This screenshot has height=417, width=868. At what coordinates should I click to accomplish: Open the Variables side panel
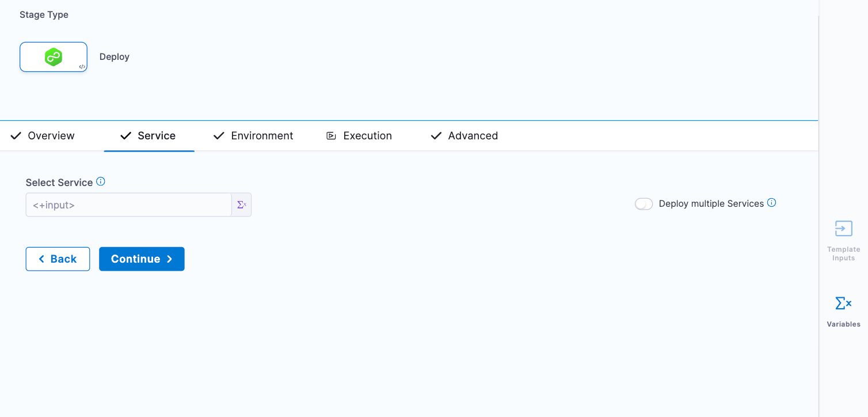click(x=843, y=312)
